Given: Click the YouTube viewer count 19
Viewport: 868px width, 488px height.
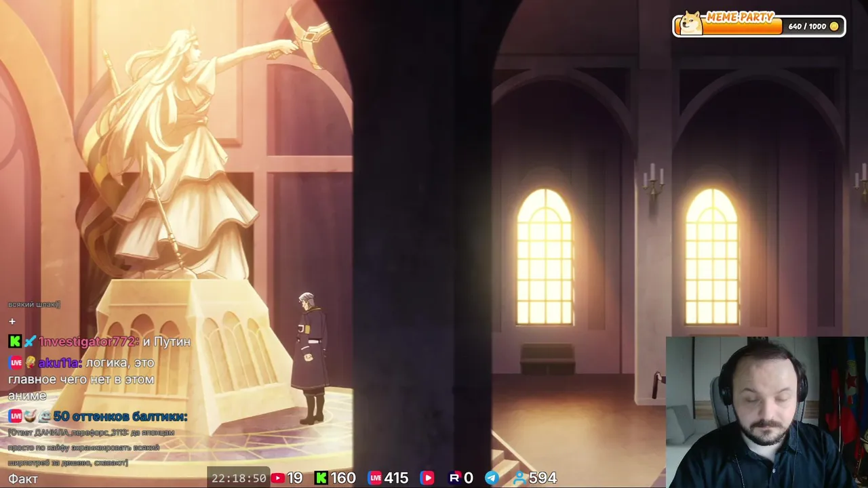Looking at the screenshot, I should [x=294, y=478].
